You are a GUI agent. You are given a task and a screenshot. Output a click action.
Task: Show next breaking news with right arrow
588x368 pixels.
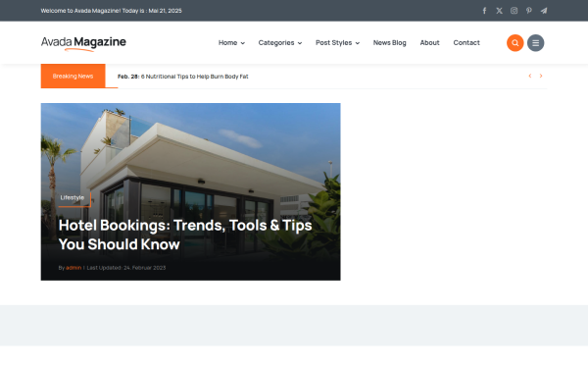[x=541, y=76]
